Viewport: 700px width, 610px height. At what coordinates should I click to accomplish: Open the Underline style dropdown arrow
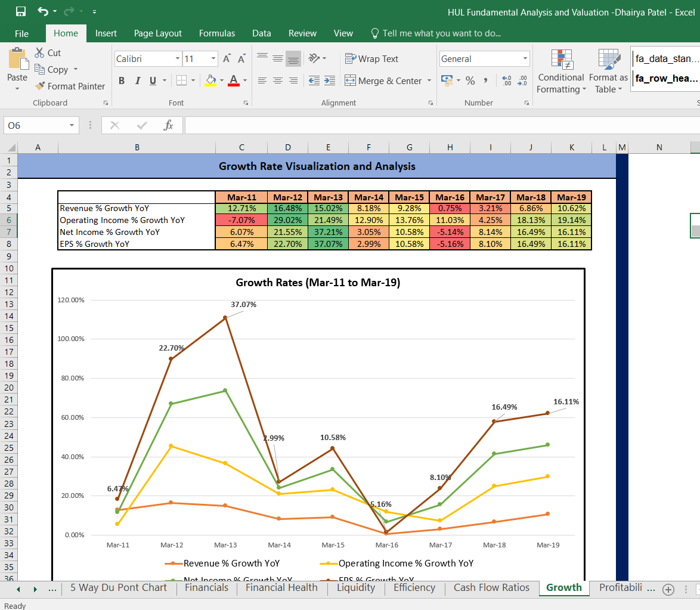tap(165, 80)
